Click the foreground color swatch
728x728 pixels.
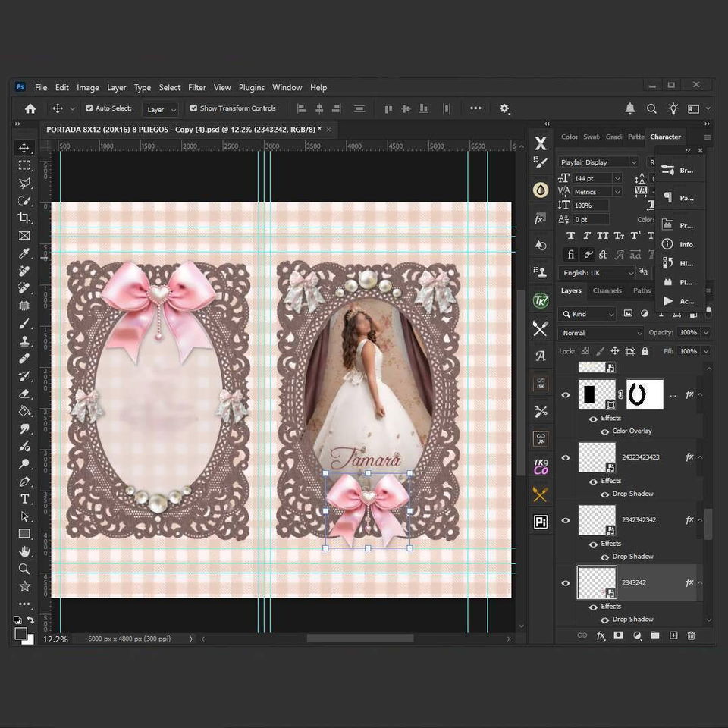coord(20,634)
